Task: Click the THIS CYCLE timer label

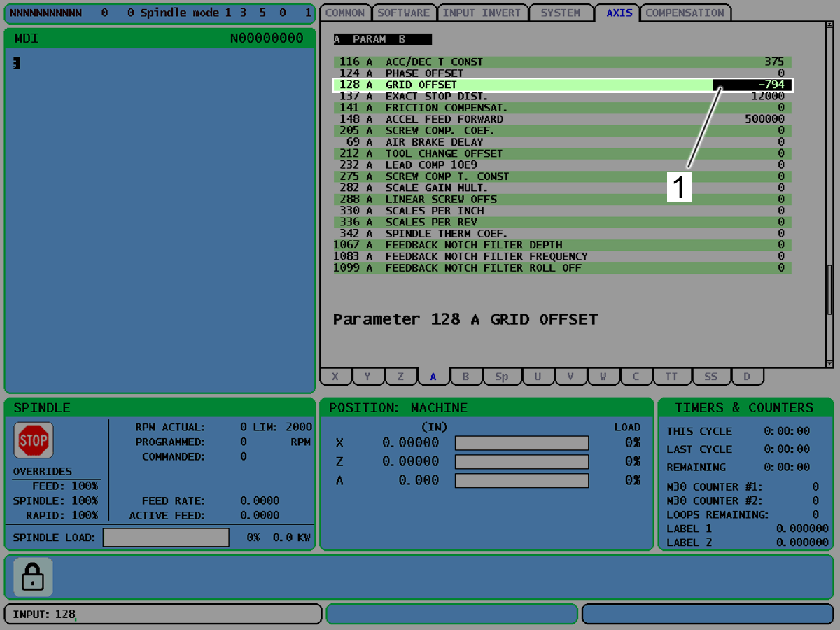Action: click(x=699, y=431)
